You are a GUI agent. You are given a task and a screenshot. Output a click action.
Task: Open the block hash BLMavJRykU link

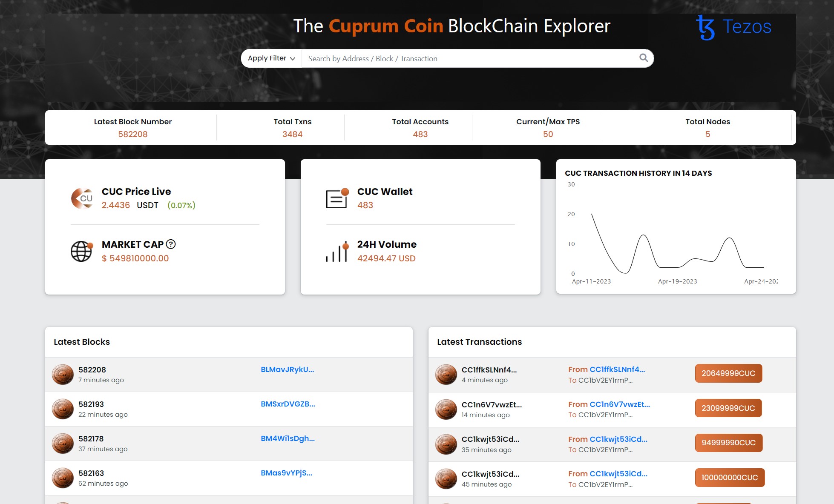tap(288, 369)
